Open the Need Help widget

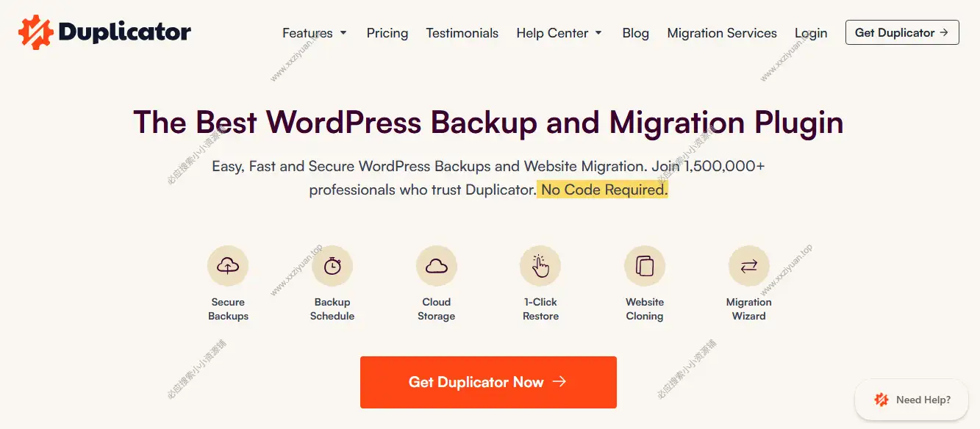click(x=912, y=400)
